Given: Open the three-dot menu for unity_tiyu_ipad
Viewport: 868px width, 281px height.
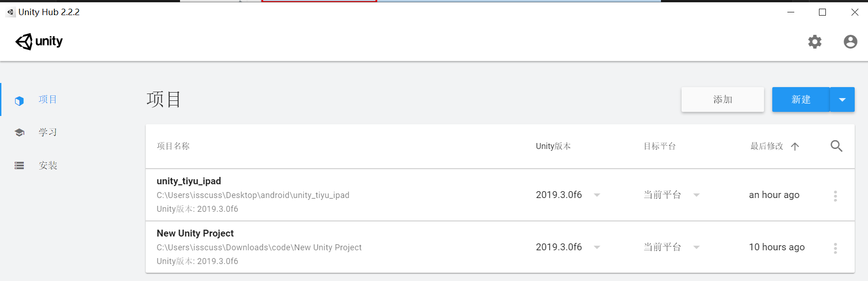Looking at the screenshot, I should click(835, 196).
